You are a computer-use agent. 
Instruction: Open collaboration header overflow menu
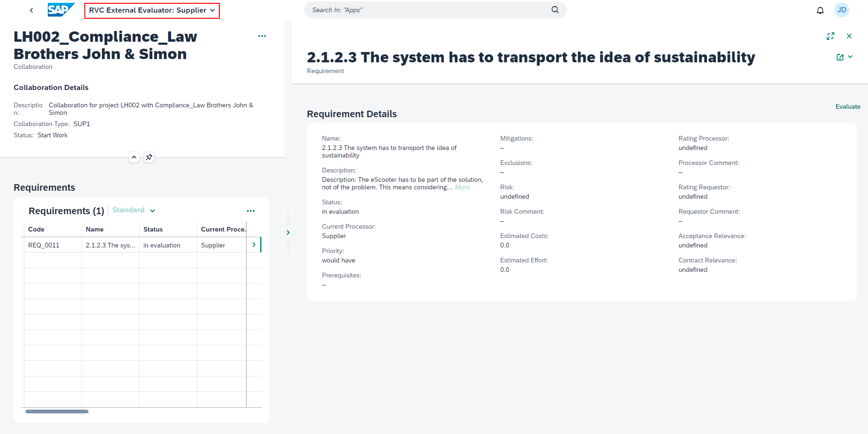pyautogui.click(x=262, y=36)
